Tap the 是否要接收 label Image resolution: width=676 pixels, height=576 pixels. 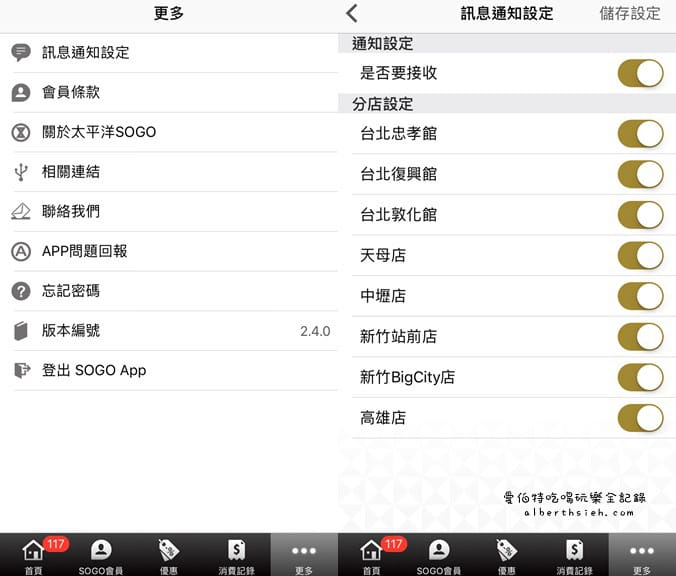point(398,73)
